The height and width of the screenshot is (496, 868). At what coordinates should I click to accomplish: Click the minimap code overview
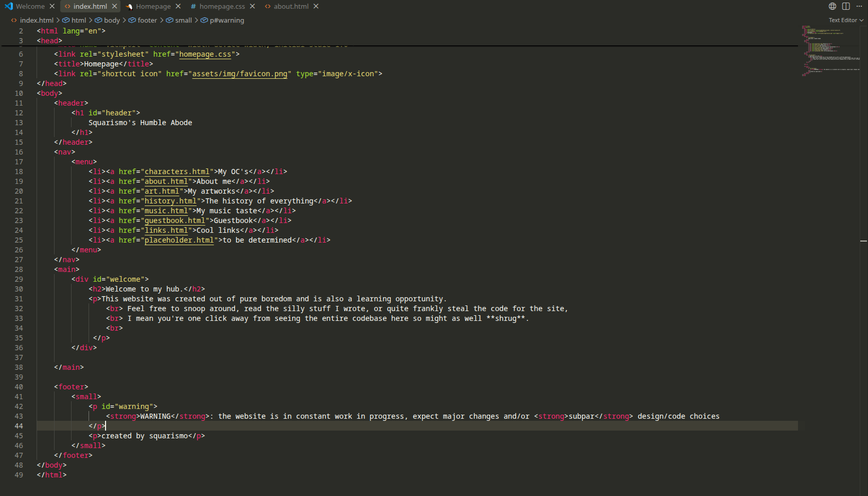click(830, 50)
